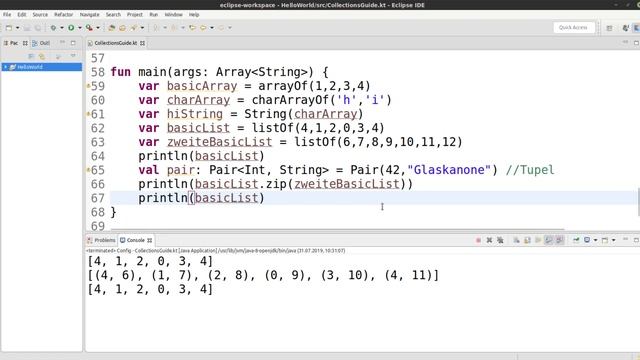Click the New file toolbar icon
640x360 pixels.
point(9,28)
